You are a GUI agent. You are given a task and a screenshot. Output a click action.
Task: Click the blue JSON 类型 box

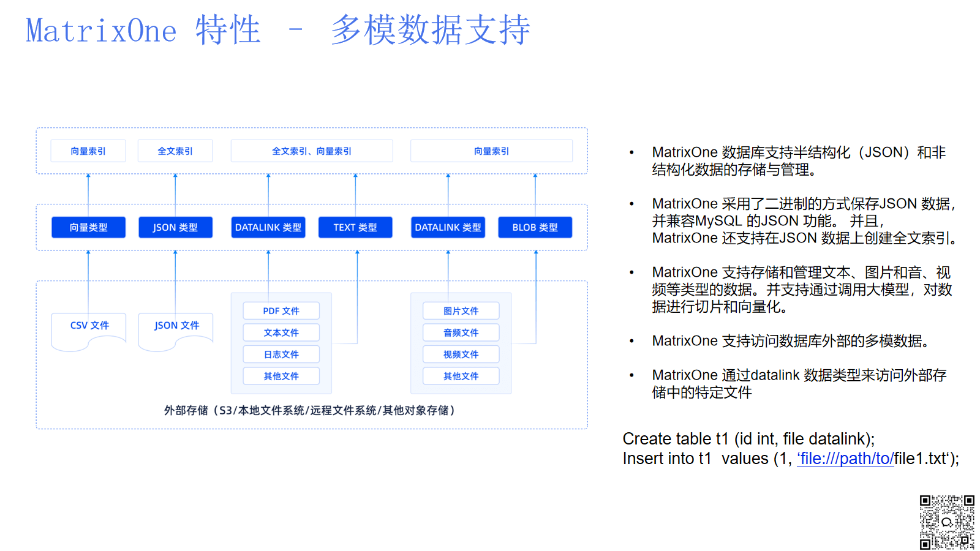click(175, 227)
